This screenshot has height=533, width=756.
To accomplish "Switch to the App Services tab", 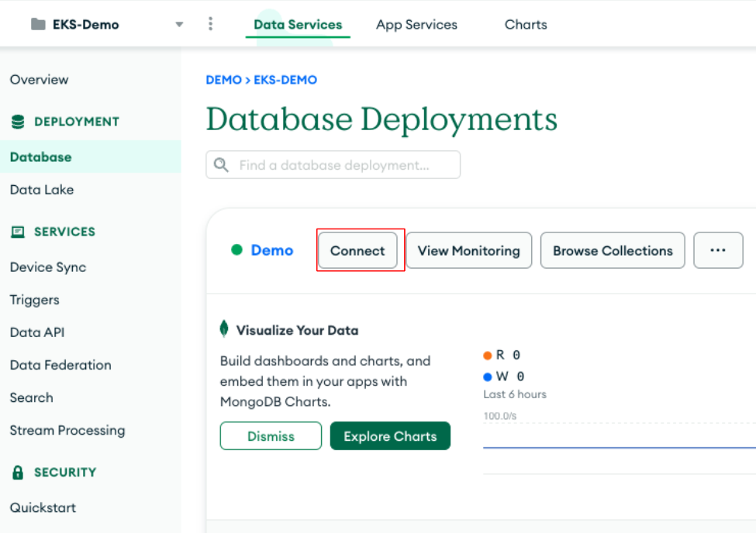I will pyautogui.click(x=416, y=24).
